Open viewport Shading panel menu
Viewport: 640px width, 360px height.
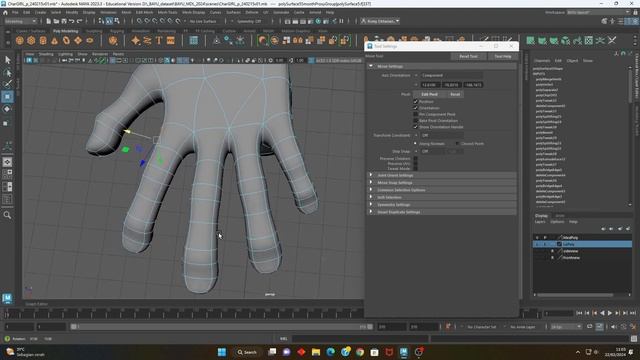click(46, 54)
